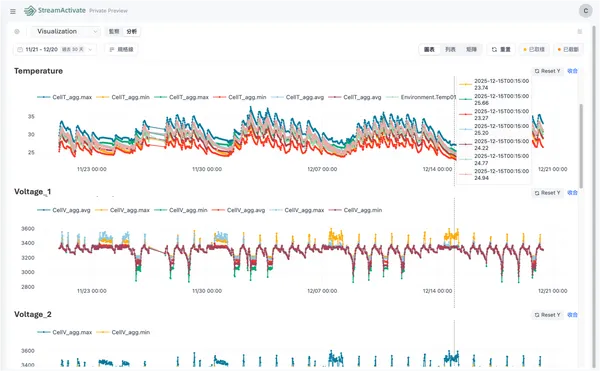The image size is (600, 371).
Task: Click tooltip value 23.74
Action: (x=481, y=88)
